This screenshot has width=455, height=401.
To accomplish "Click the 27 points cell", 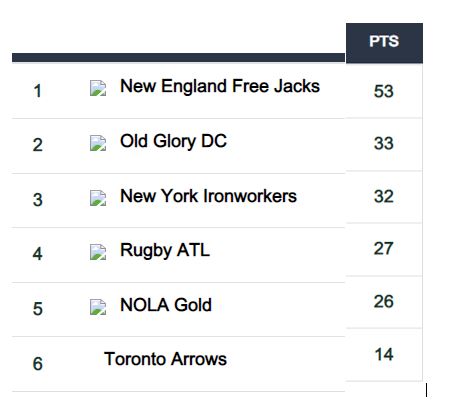I will tap(384, 249).
